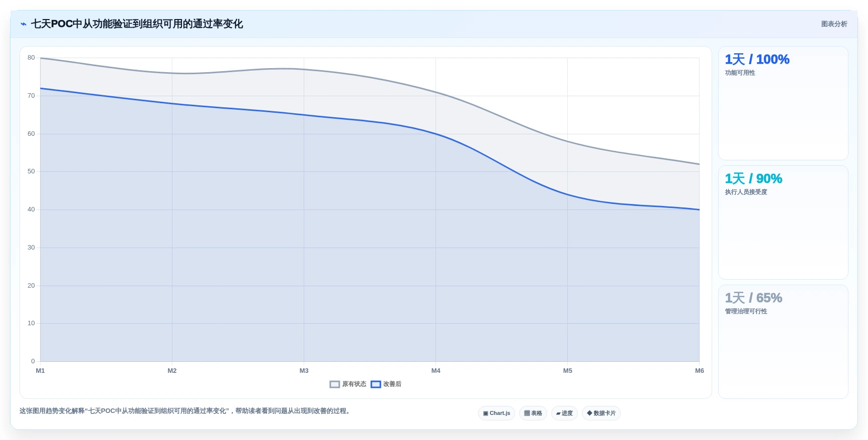
Task: Click the lightning icon beside the chart title
Action: point(23,24)
